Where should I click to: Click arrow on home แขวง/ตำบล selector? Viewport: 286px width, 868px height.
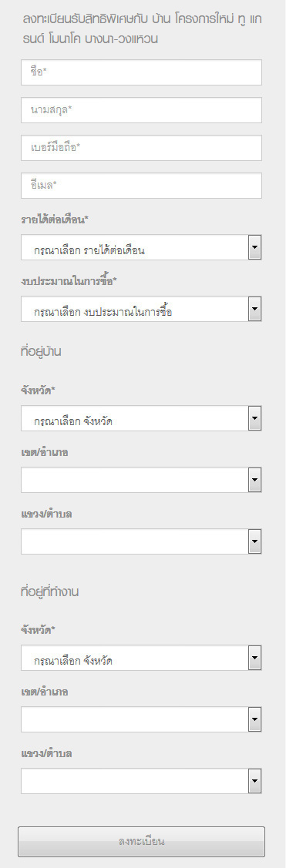point(255,541)
